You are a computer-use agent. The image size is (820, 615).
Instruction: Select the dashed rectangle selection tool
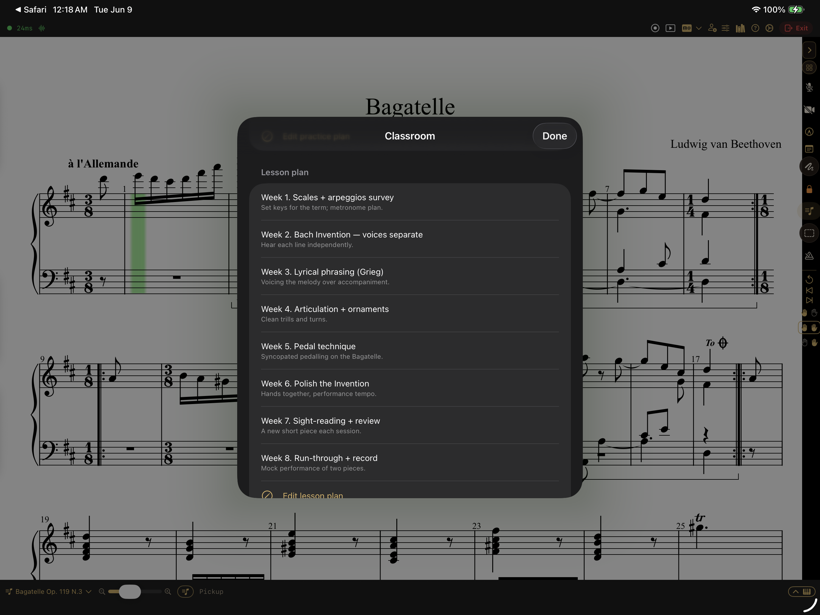tap(810, 233)
